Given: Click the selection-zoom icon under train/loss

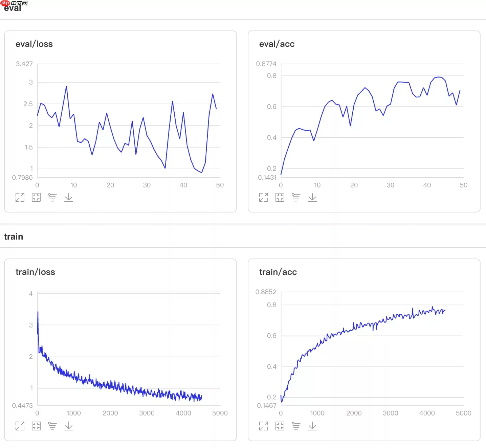Looking at the screenshot, I should point(36,426).
